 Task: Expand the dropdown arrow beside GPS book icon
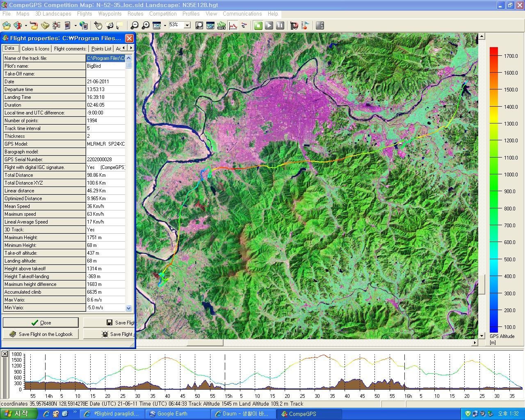tap(75, 25)
